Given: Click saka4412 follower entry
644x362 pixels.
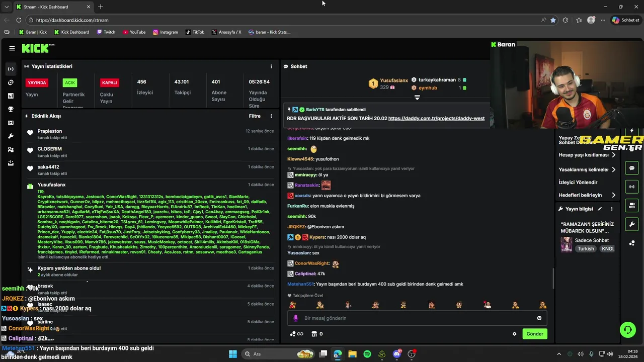Looking at the screenshot, I should [x=151, y=170].
